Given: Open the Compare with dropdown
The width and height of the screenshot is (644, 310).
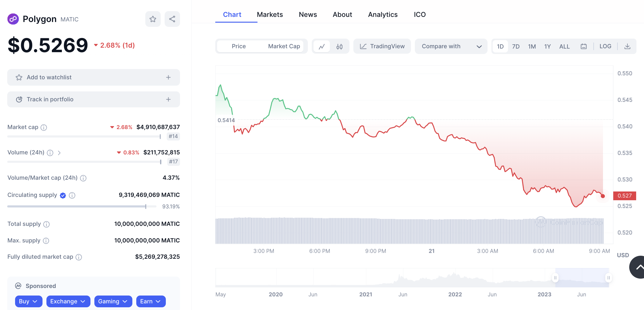Looking at the screenshot, I should click(451, 46).
